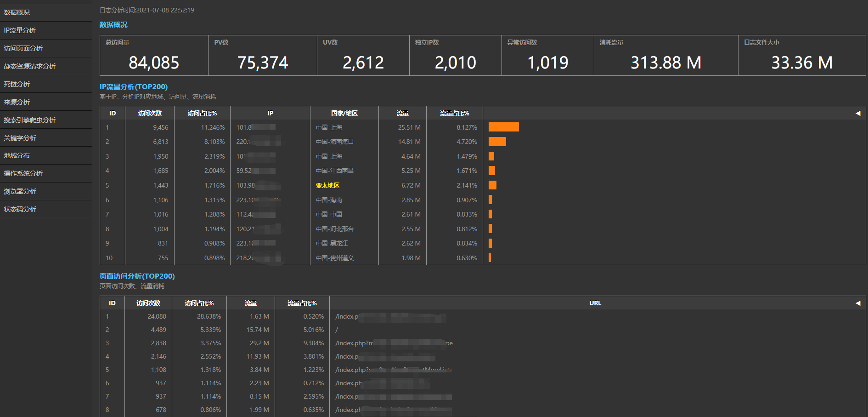
Task: Collapse the 页面访问分析 table with the arrow icon
Action: (857, 303)
